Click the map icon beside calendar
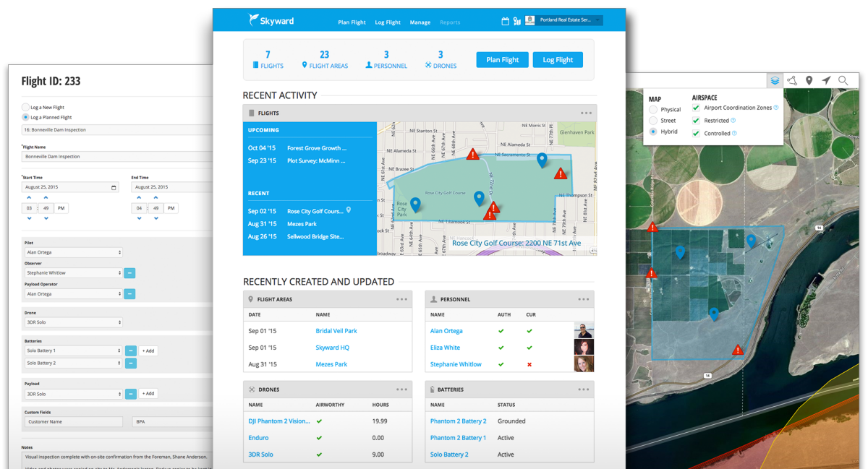 tap(516, 22)
